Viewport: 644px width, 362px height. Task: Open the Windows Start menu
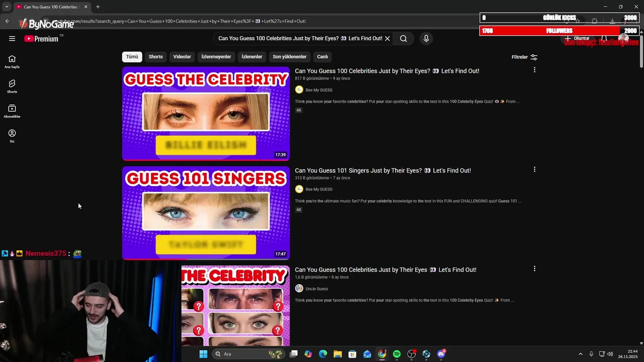coord(203,354)
